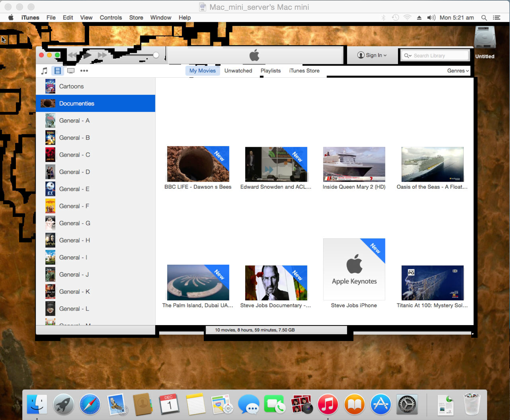Open the Sign In dropdown
The width and height of the screenshot is (510, 420).
tap(372, 55)
